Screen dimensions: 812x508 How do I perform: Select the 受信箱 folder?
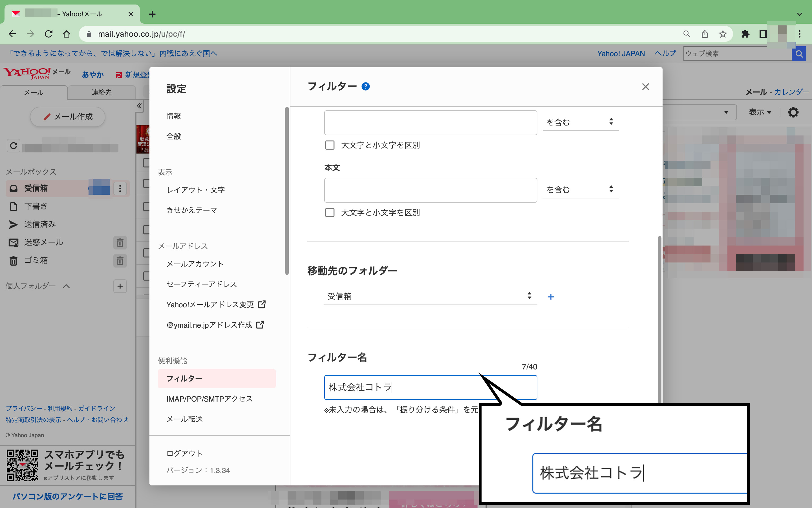tap(47, 189)
